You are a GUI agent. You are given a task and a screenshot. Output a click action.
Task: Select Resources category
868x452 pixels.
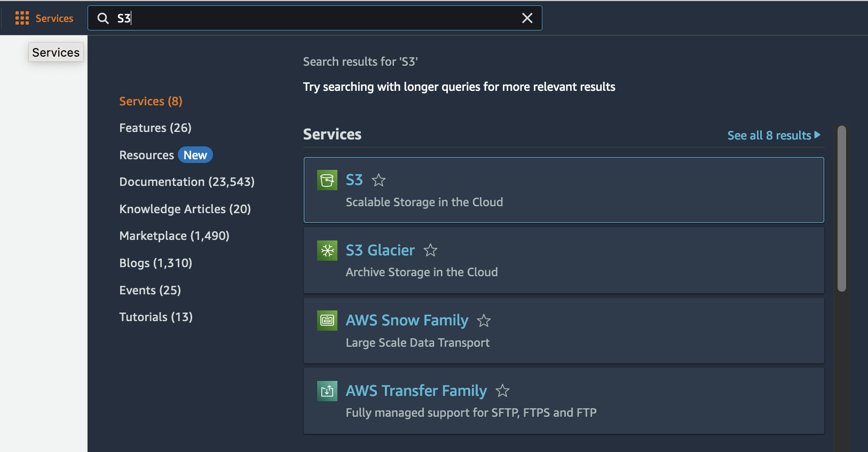[x=147, y=155]
